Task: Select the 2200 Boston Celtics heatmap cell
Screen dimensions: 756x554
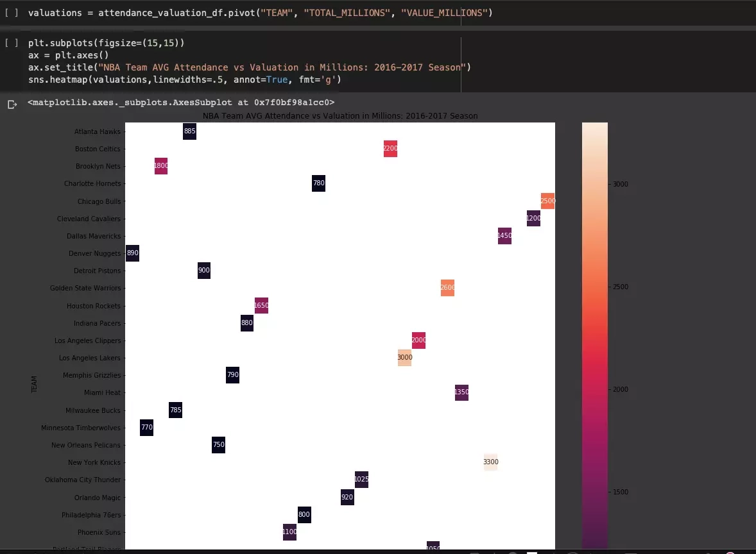Action: click(390, 148)
